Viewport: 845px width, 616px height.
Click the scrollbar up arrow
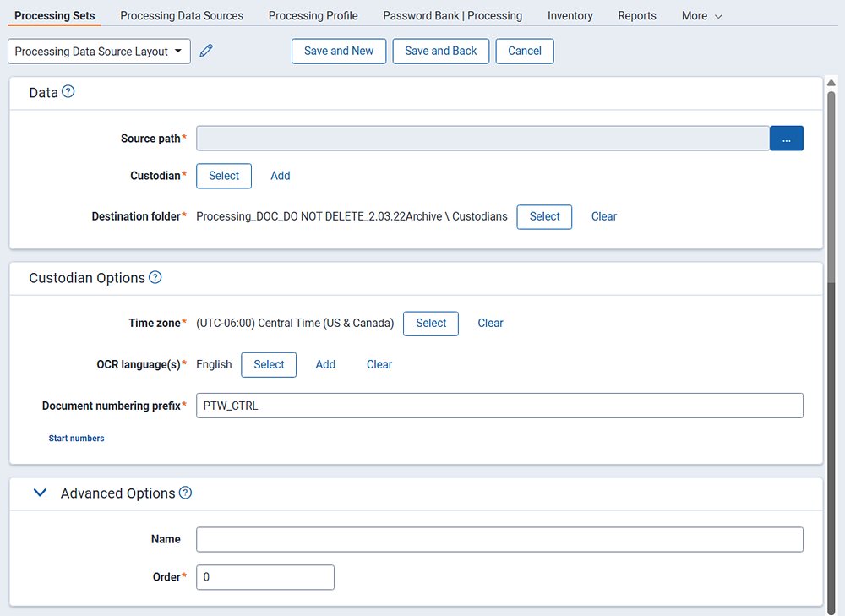pyautogui.click(x=831, y=82)
